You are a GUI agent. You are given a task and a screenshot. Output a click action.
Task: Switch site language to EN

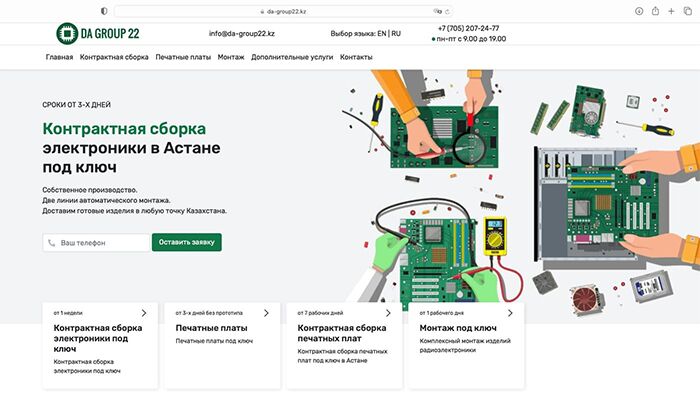point(381,33)
